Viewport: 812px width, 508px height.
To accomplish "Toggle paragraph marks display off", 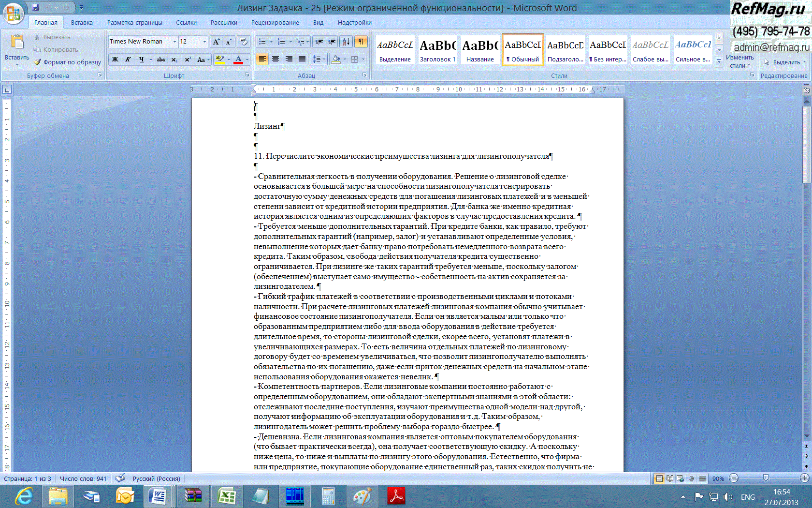I will (361, 42).
